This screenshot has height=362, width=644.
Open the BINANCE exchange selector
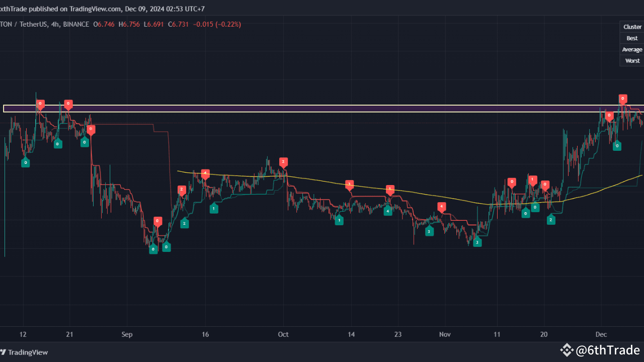(76, 24)
